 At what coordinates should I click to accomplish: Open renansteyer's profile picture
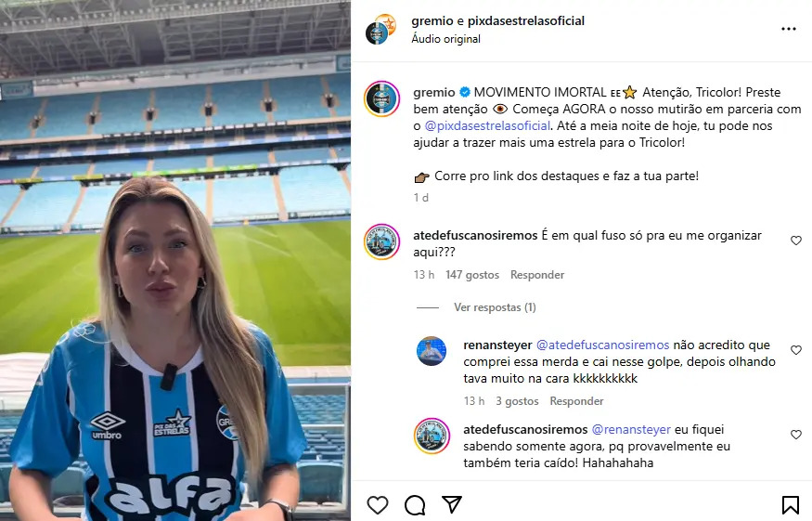[x=432, y=351]
